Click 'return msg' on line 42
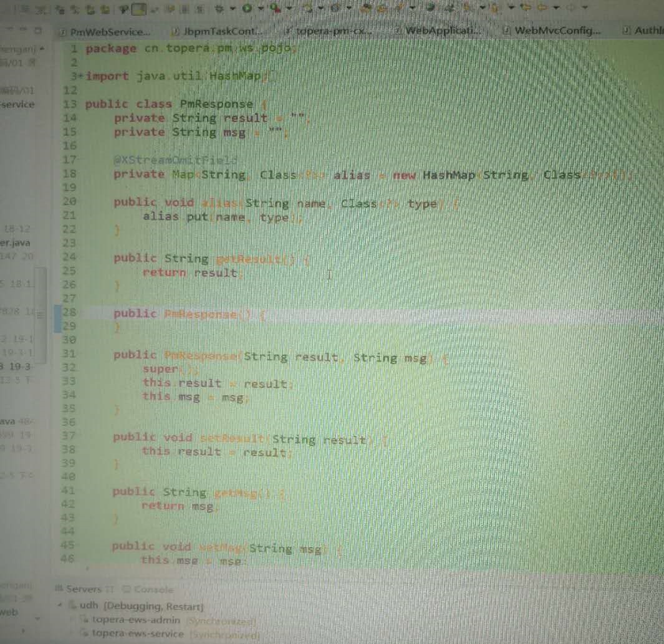Screen dimensions: 664x644 tap(178, 506)
